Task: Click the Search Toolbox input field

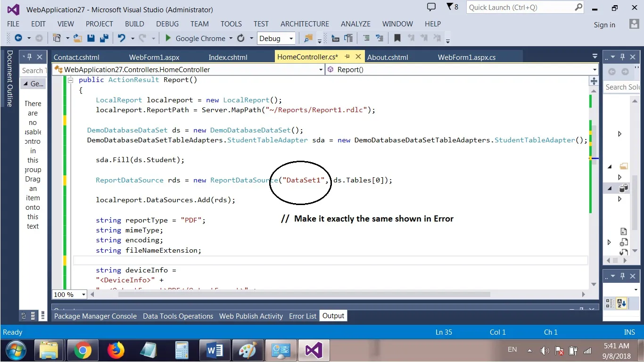Action: click(33, 70)
